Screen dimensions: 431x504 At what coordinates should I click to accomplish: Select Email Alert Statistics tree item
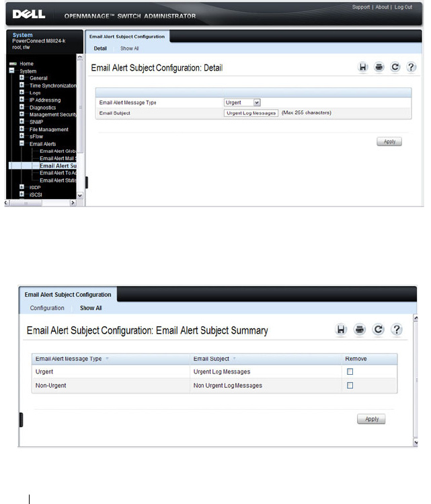58,180
